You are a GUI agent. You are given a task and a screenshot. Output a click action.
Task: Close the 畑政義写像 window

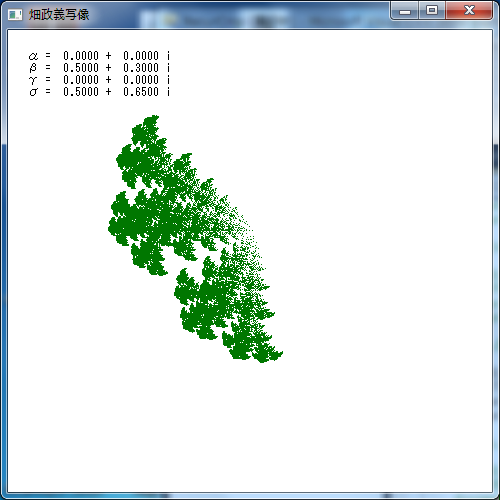pos(469,11)
